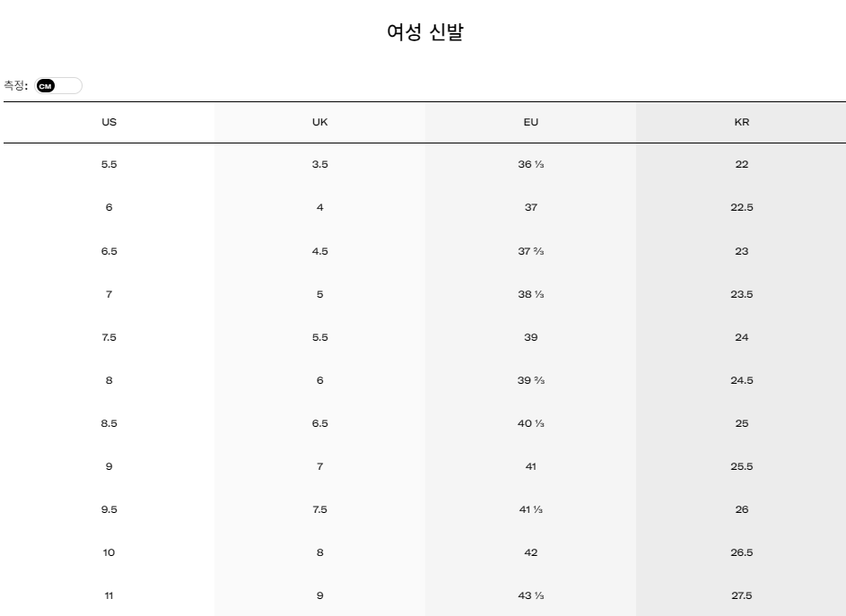The width and height of the screenshot is (846, 616).
Task: Click EU size 41 cell
Action: [x=530, y=466]
